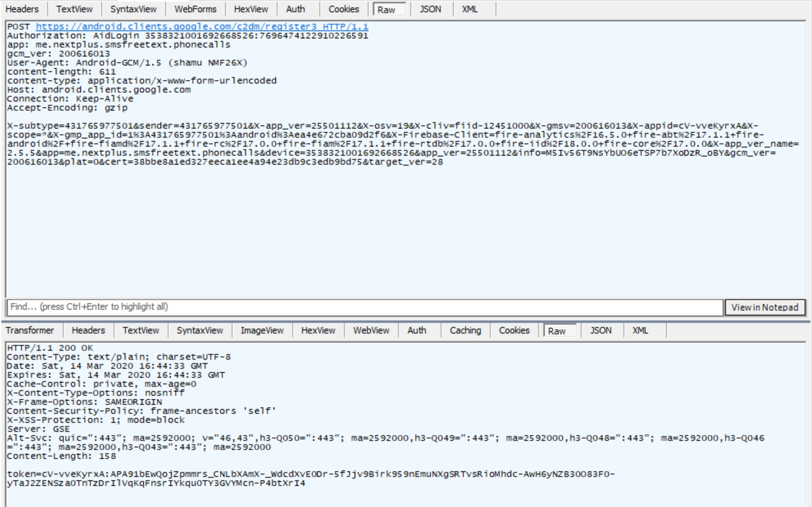Open the request XML tab

[470, 9]
